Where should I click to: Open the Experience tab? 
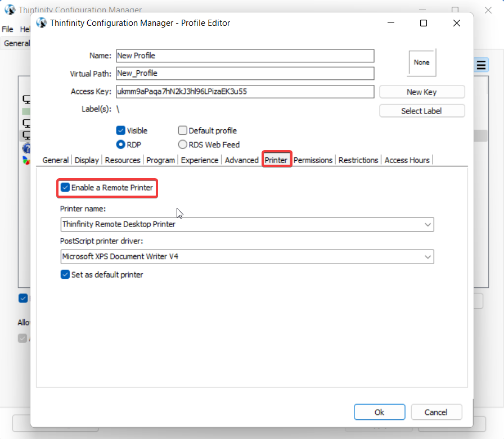[x=199, y=160]
